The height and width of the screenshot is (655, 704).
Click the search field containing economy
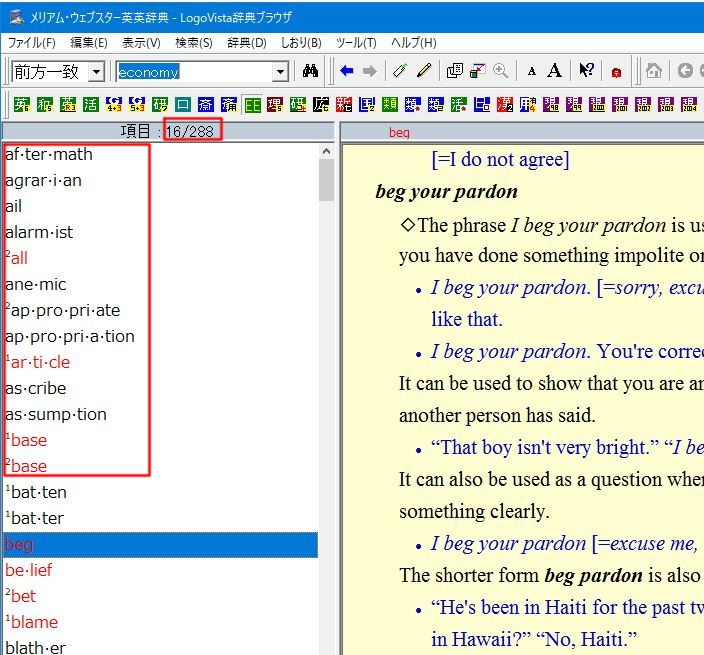click(194, 72)
